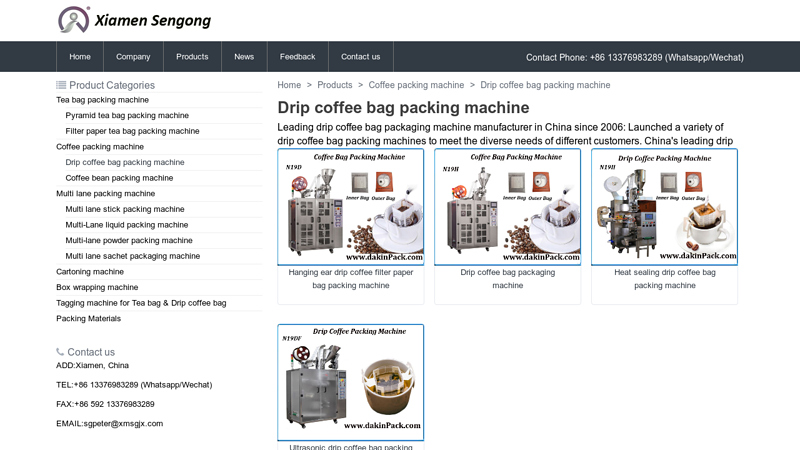
Task: Click the FAX number in sidebar
Action: [105, 404]
